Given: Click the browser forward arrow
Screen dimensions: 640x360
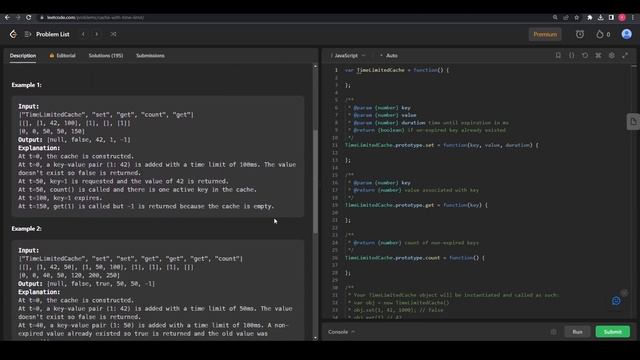Looking at the screenshot, I should (18, 18).
